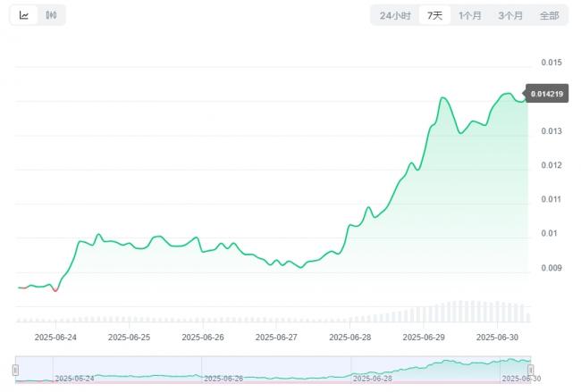This screenshot has width=581, height=392.
Task: Click the 2025-06-30 axis date label
Action: pyautogui.click(x=497, y=338)
